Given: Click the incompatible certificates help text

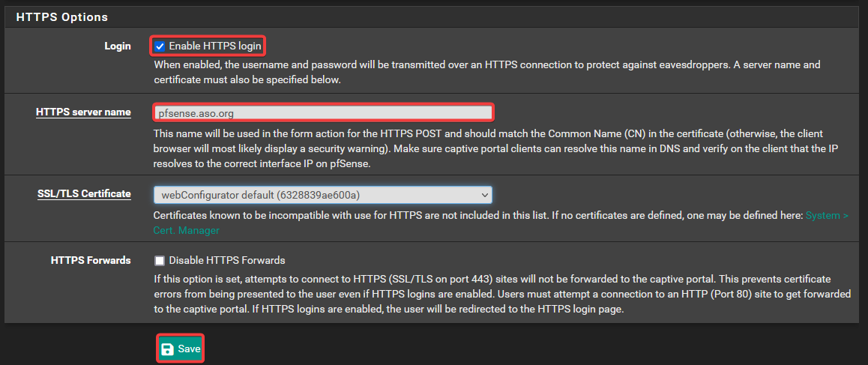Looking at the screenshot, I should [x=478, y=216].
